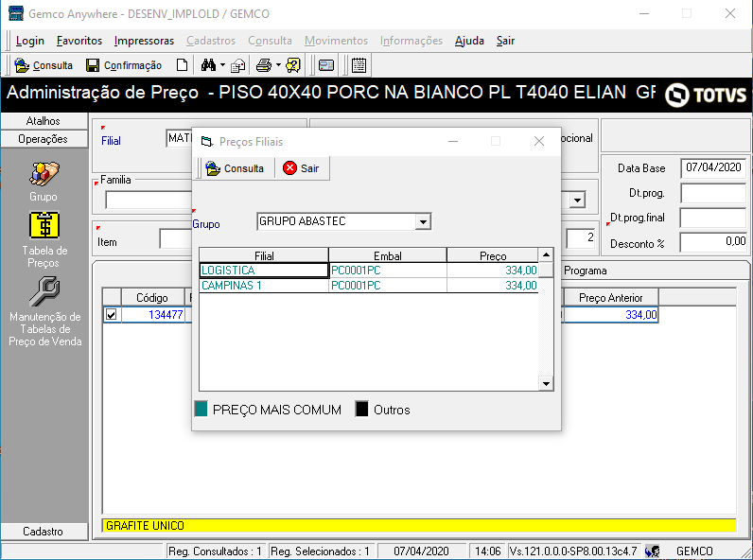Viewport: 753px width, 560px height.
Task: Click the TOTVS logo
Action: coord(706,95)
